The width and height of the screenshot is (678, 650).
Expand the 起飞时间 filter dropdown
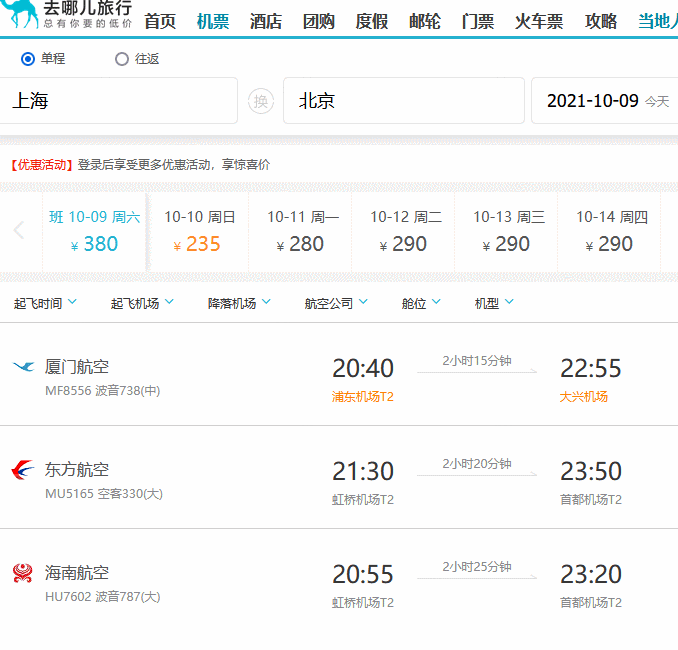(45, 303)
